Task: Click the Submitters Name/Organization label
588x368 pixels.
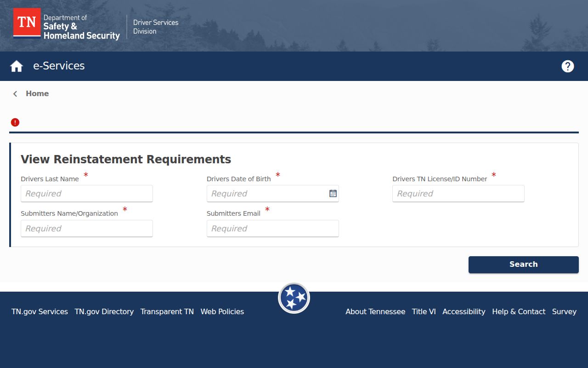Action: point(69,213)
